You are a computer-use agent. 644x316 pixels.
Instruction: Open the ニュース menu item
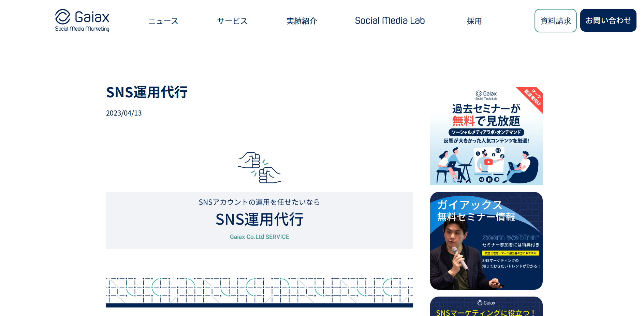[163, 21]
